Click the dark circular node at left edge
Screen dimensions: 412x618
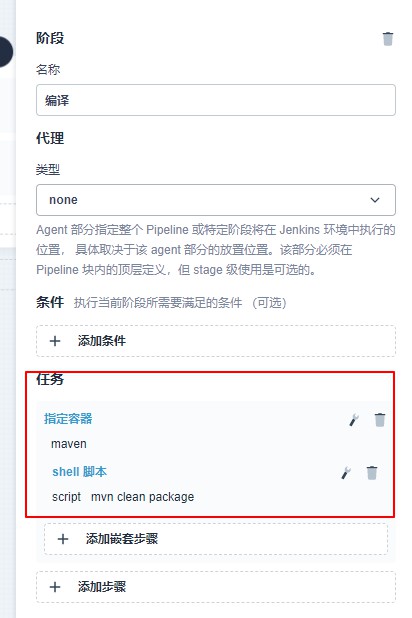pos(6,52)
